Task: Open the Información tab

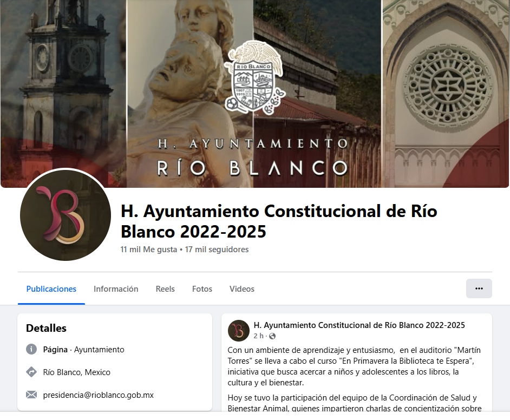Action: [116, 288]
